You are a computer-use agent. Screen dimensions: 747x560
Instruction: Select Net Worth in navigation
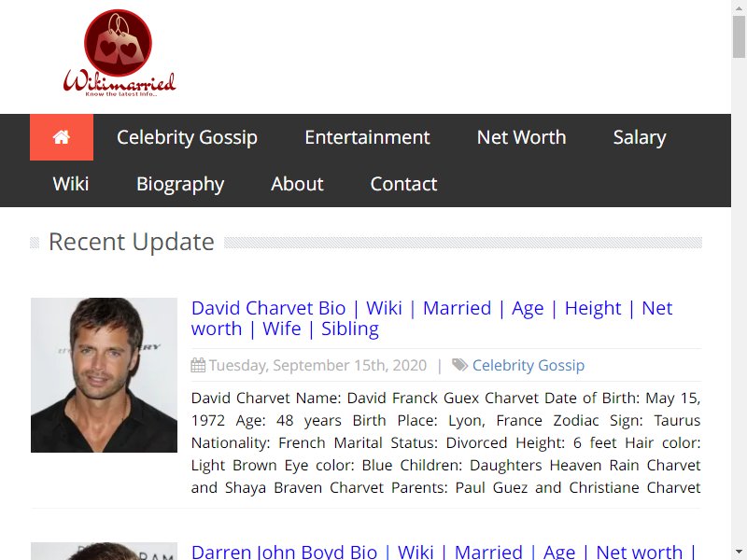[521, 137]
